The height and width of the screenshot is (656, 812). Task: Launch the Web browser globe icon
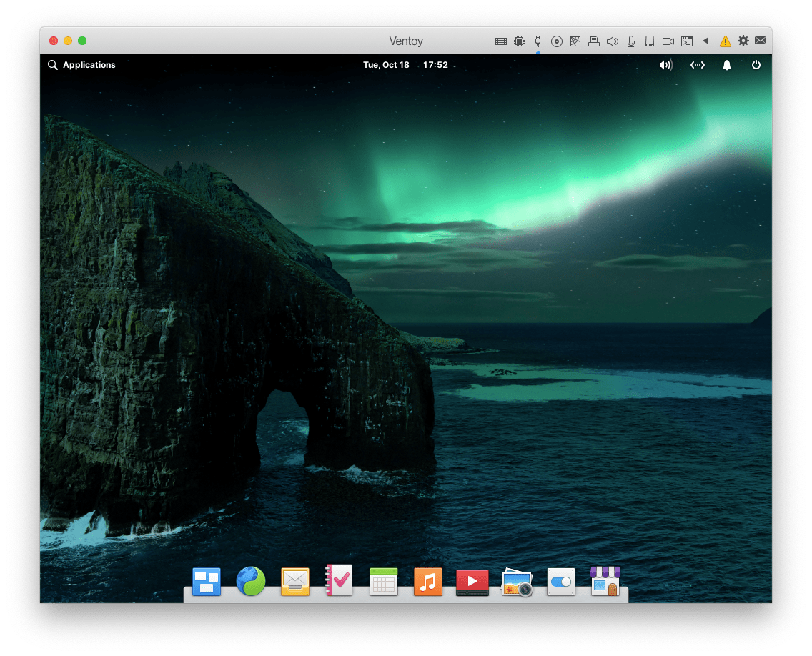(251, 582)
